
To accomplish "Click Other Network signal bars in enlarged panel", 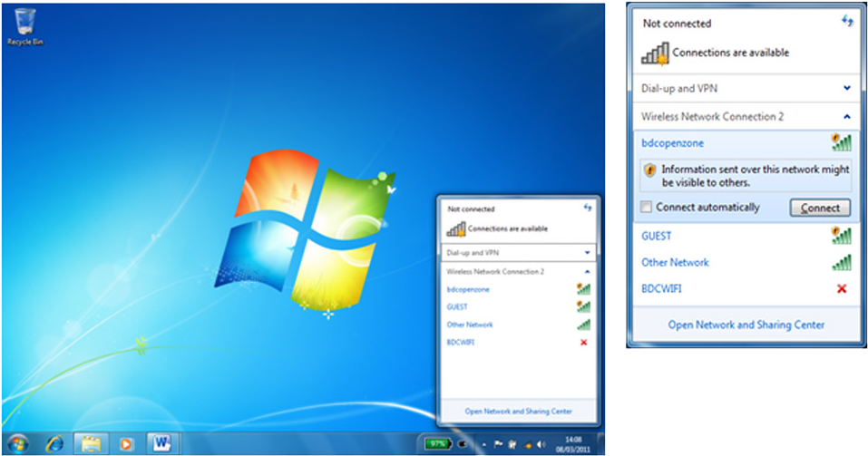I will (842, 262).
